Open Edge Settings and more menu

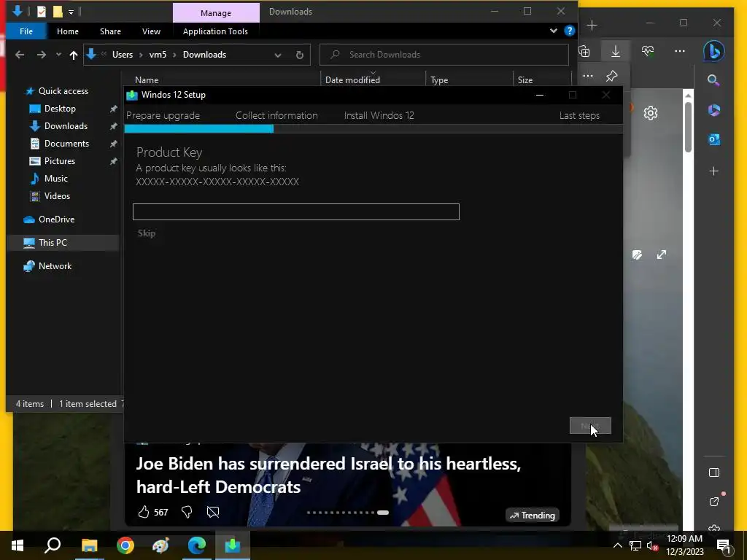680,51
